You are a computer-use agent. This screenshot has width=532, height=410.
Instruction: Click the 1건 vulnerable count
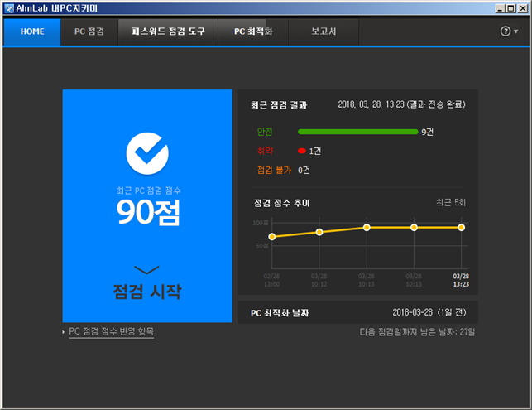point(315,151)
